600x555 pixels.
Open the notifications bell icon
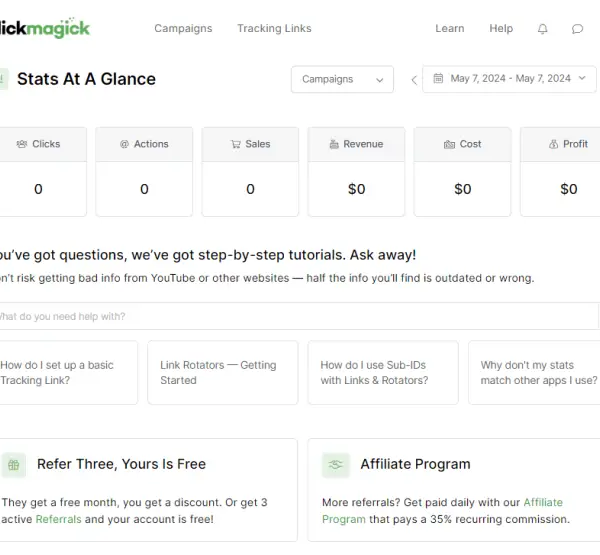click(x=542, y=29)
